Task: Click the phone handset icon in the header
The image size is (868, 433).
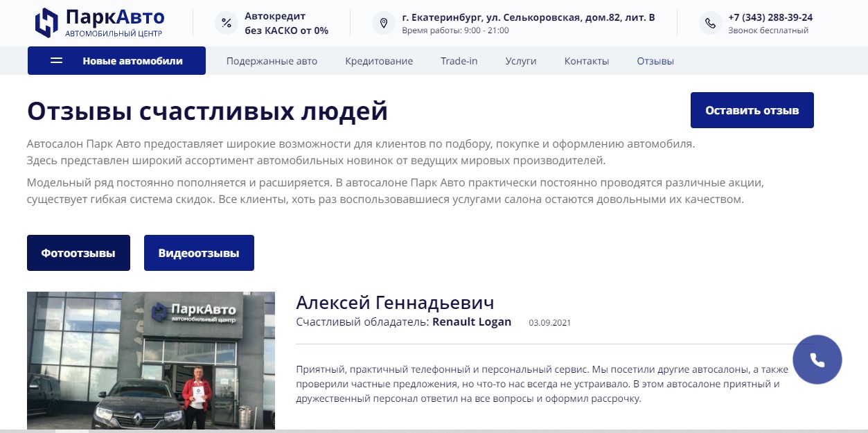Action: [711, 22]
